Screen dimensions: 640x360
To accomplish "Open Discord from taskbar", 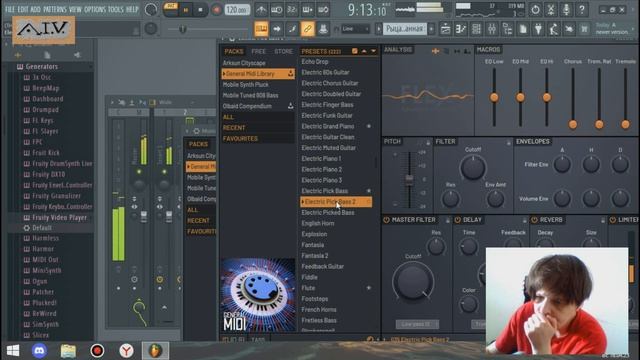I will tap(40, 350).
